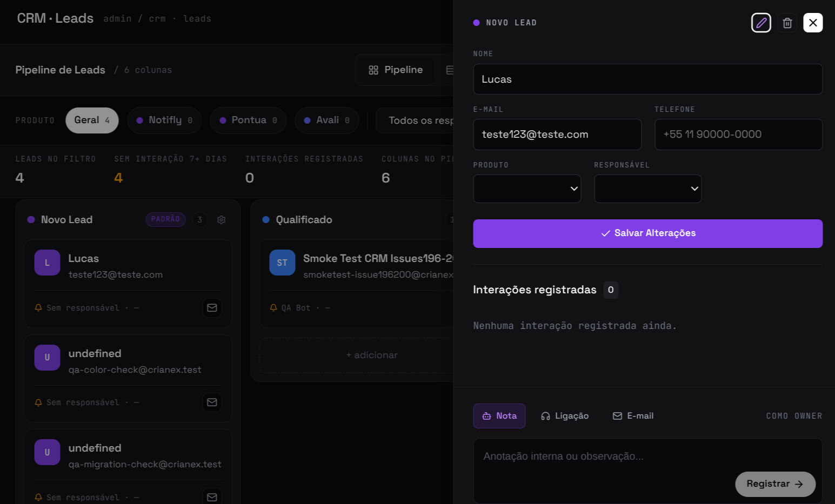Image resolution: width=835 pixels, height=504 pixels.
Task: Close the Novo Lead side panel
Action: tap(813, 23)
